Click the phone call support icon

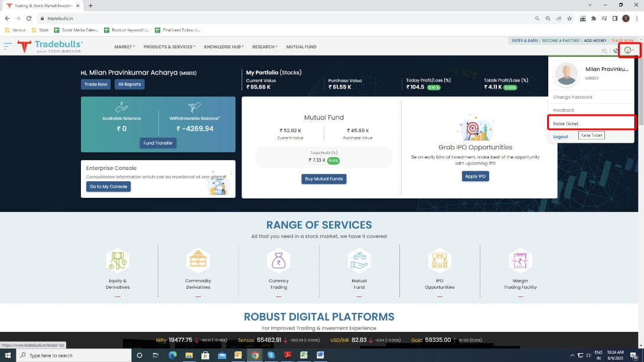[x=616, y=51]
